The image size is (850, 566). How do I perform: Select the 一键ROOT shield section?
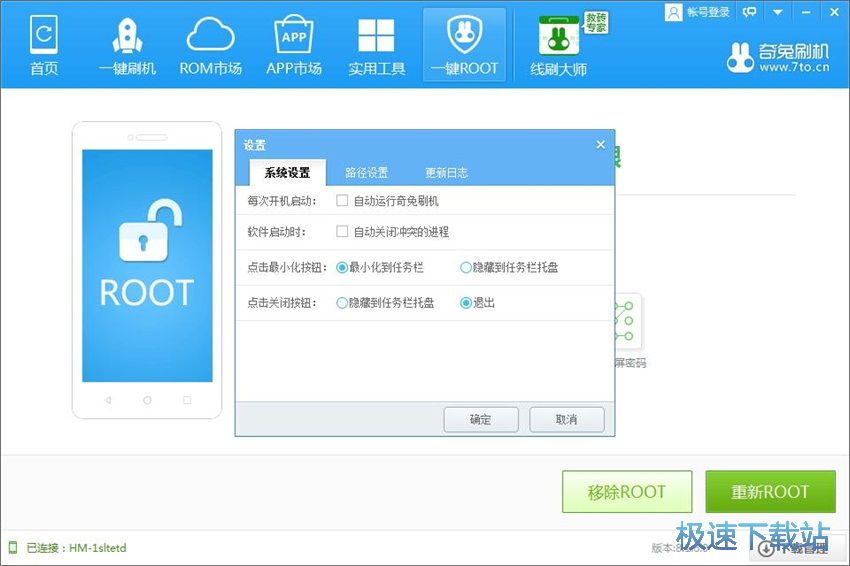(465, 46)
